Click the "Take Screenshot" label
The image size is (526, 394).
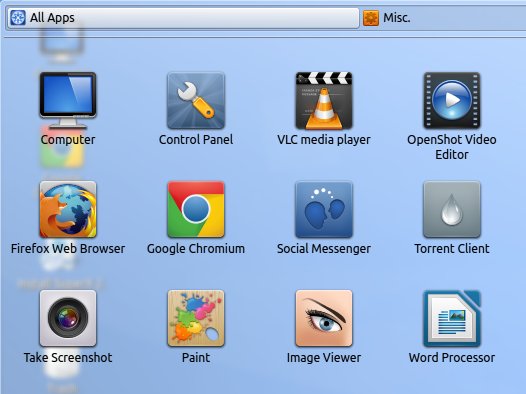[x=68, y=357]
